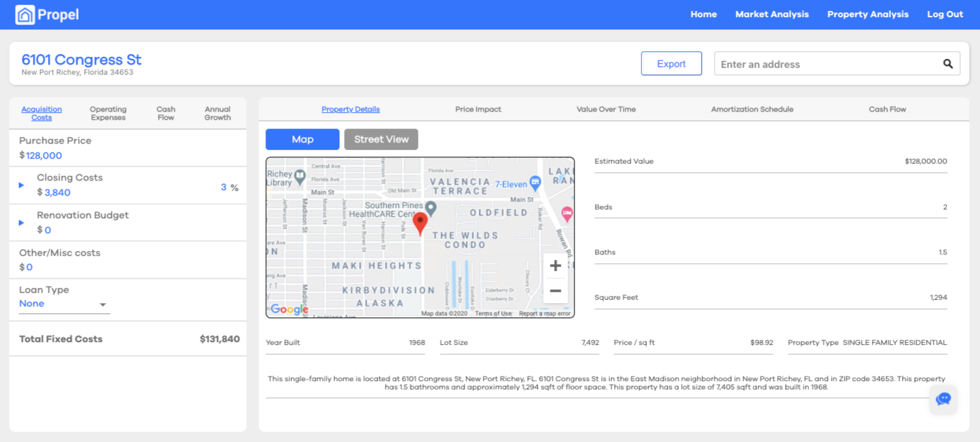Click the pink hotel marker on map

tap(566, 213)
